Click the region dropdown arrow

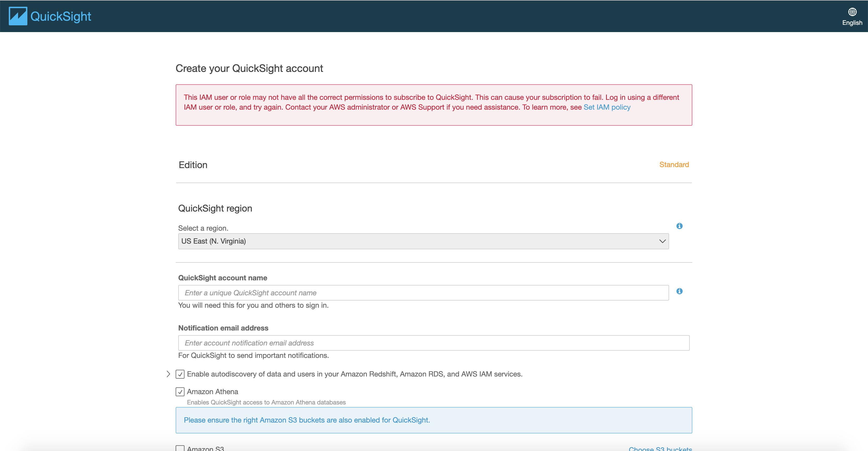pos(662,241)
